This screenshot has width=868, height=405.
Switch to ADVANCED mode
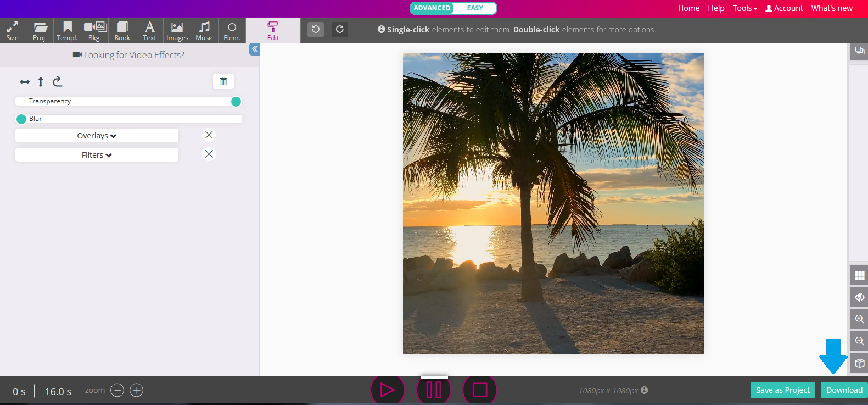tap(432, 8)
